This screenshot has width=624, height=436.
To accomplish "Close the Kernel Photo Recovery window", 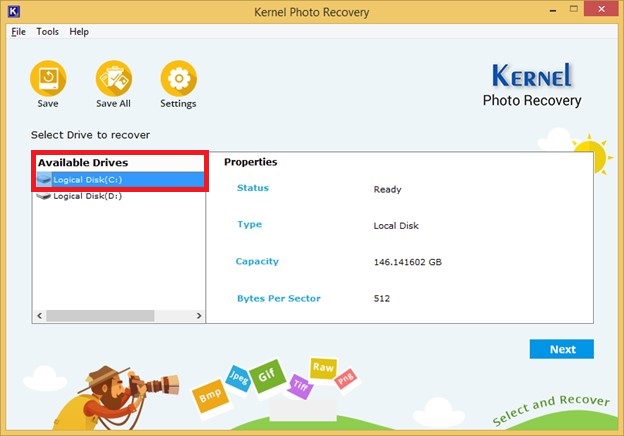I will click(601, 9).
